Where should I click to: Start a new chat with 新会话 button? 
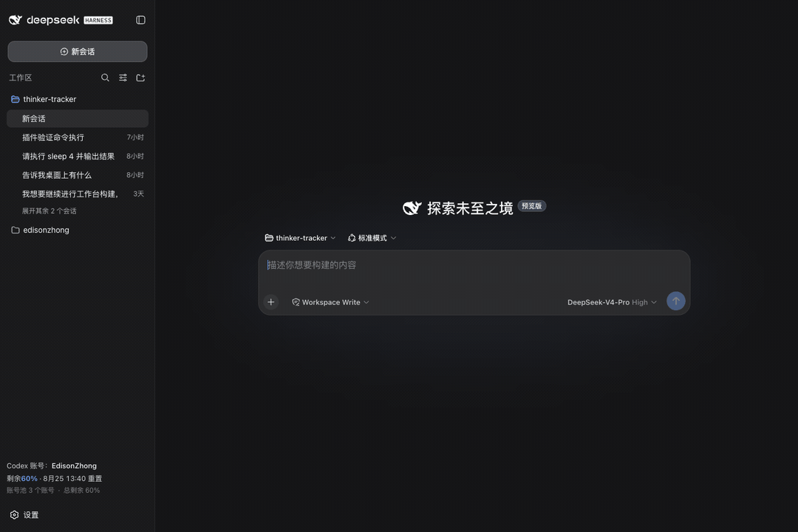[x=78, y=52]
